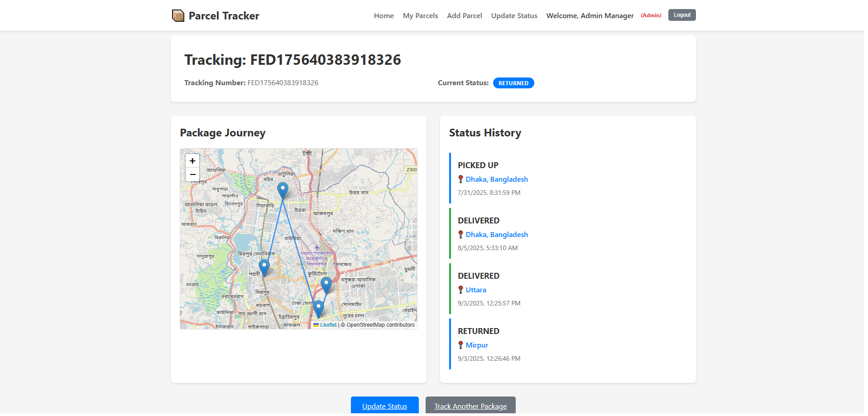The image size is (868, 416).
Task: Click the Status History heading
Action: click(485, 133)
